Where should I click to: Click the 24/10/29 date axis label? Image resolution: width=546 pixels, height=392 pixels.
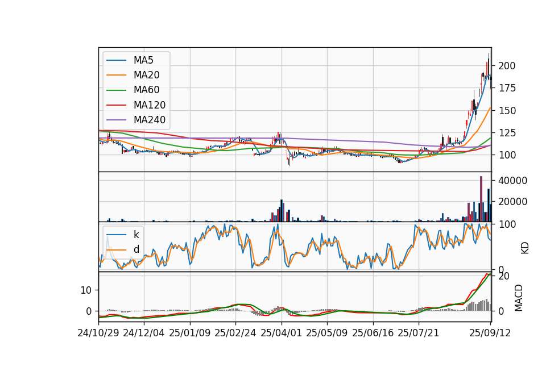click(98, 333)
